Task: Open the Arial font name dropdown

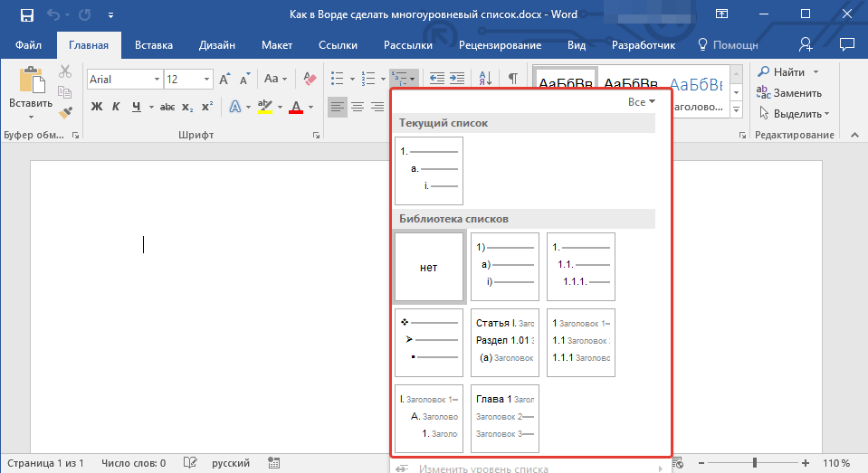Action: [x=157, y=80]
